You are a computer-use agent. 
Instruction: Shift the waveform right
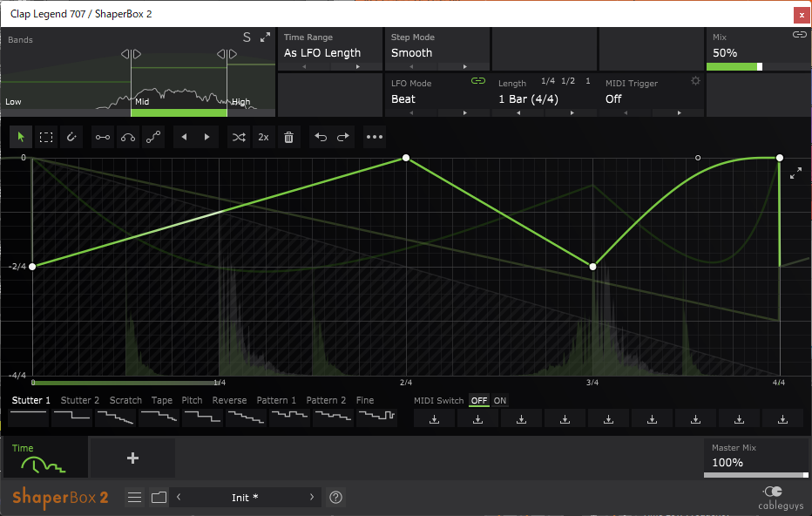(x=207, y=138)
